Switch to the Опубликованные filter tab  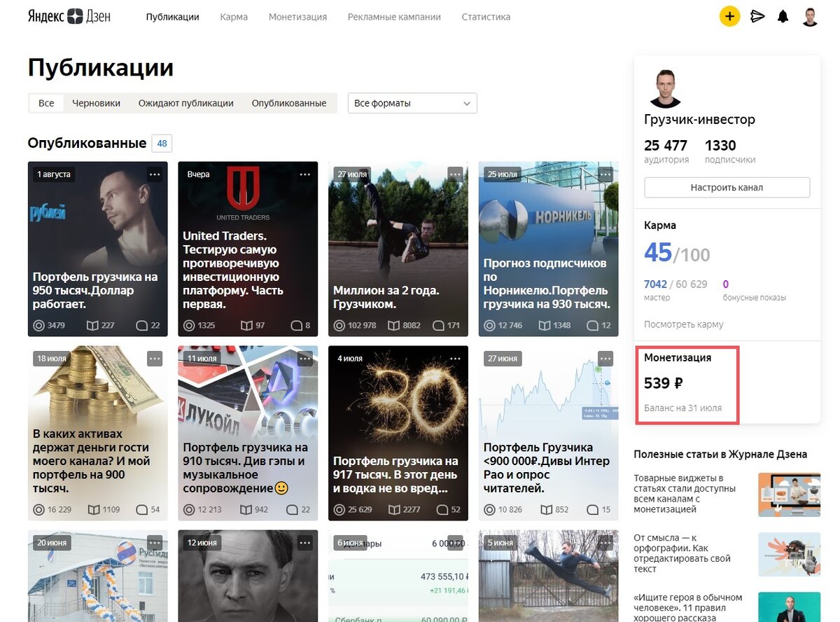coord(289,103)
